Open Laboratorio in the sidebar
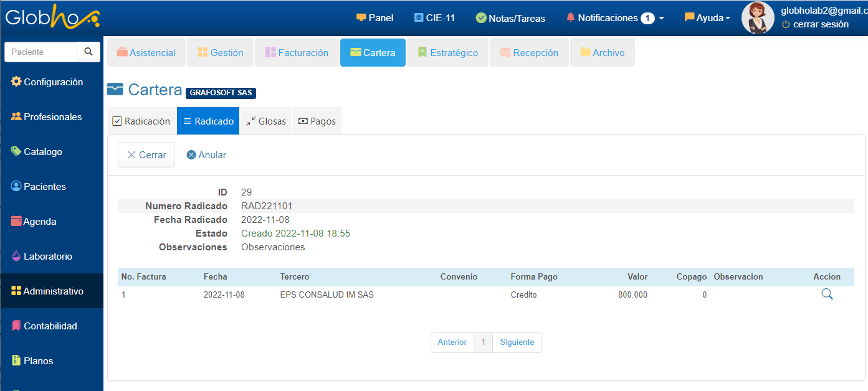The image size is (868, 391). (x=47, y=257)
